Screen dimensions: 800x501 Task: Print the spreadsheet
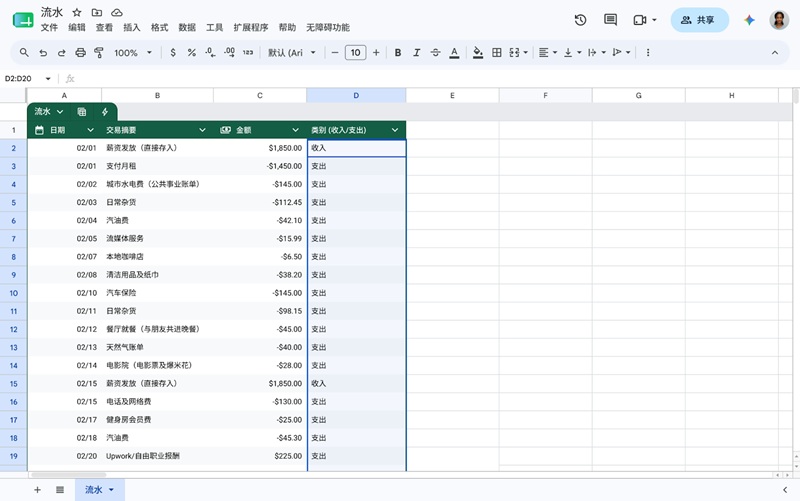tap(80, 53)
